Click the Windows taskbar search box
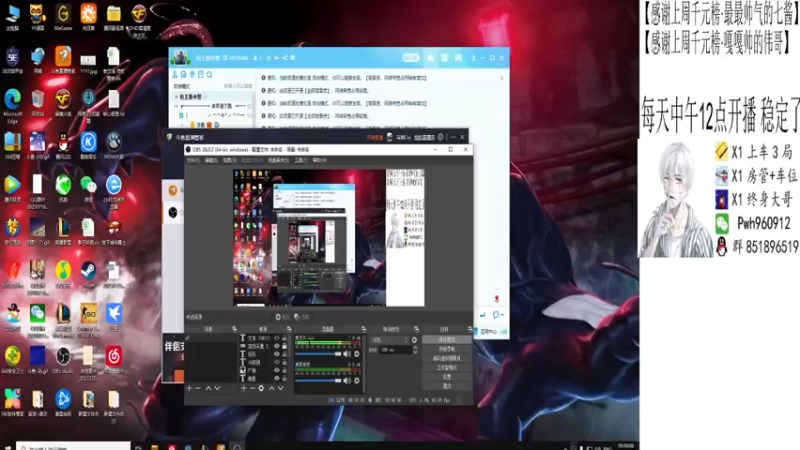Screen dimensions: 800x450 [x=73, y=447]
